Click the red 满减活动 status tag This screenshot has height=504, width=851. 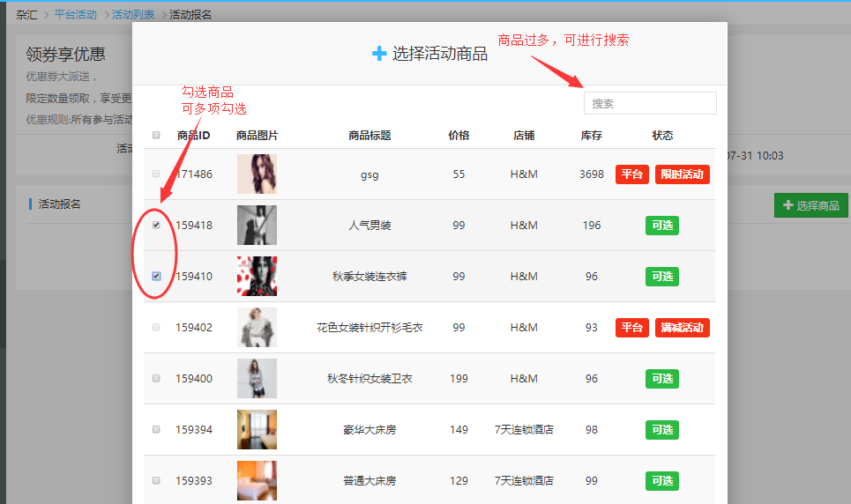click(x=682, y=328)
